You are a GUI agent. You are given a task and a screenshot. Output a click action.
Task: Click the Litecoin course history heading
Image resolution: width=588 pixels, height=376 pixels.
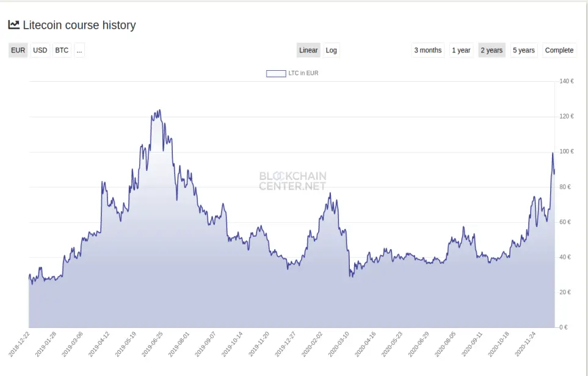[79, 25]
